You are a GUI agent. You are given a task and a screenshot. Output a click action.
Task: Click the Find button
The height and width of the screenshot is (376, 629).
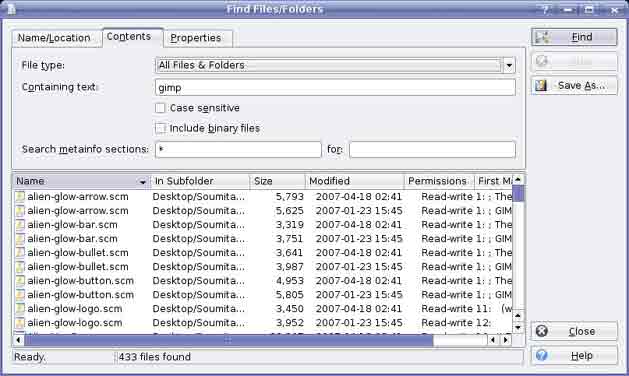pyautogui.click(x=574, y=37)
